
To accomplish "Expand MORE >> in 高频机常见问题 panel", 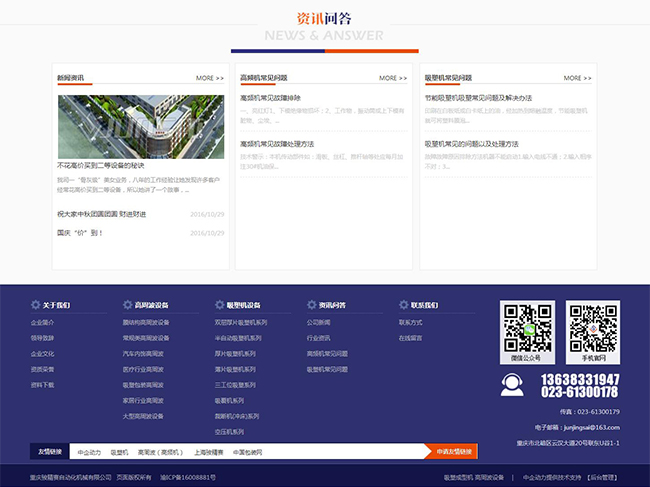I will tap(393, 77).
